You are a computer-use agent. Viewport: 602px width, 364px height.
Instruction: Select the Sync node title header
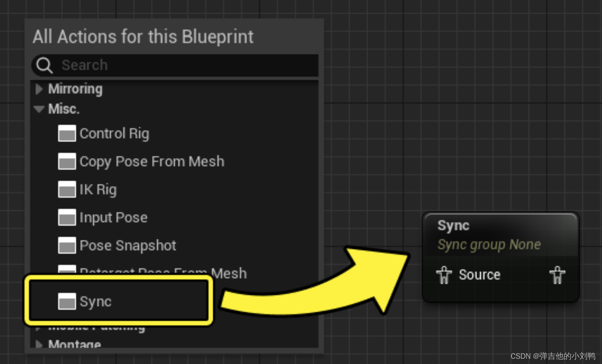(x=453, y=225)
